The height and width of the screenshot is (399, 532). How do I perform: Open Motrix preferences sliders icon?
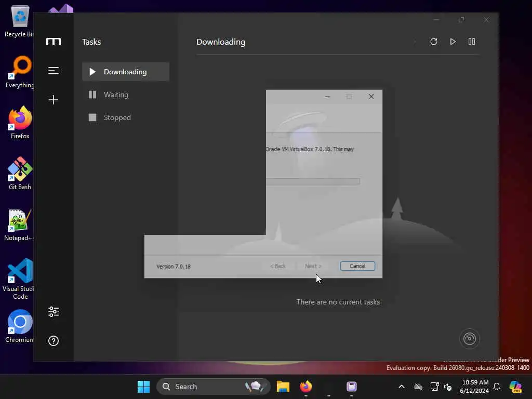click(x=54, y=312)
